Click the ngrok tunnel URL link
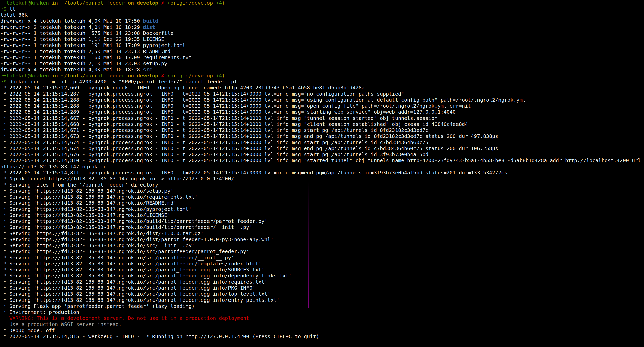Image resolution: width=644 pixels, height=347 pixels. [102, 179]
